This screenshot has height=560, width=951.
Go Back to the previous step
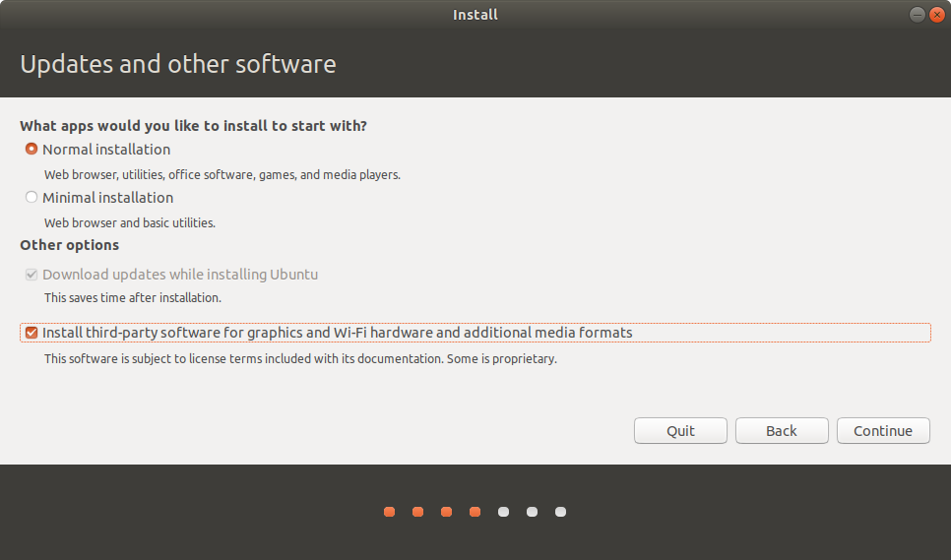782,431
